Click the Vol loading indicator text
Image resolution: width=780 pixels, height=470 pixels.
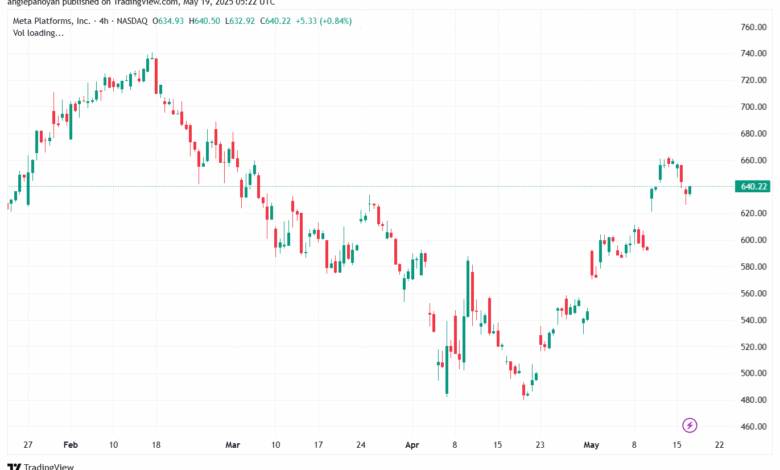pyautogui.click(x=38, y=33)
